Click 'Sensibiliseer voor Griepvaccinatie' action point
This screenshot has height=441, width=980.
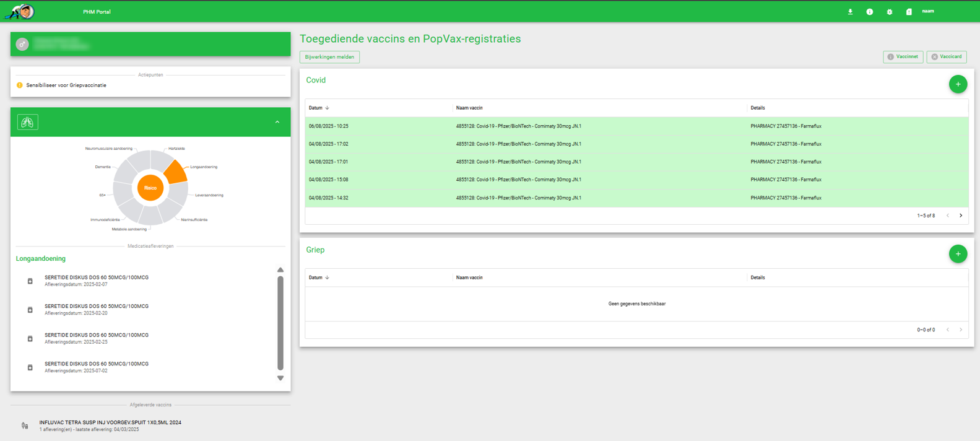[66, 85]
